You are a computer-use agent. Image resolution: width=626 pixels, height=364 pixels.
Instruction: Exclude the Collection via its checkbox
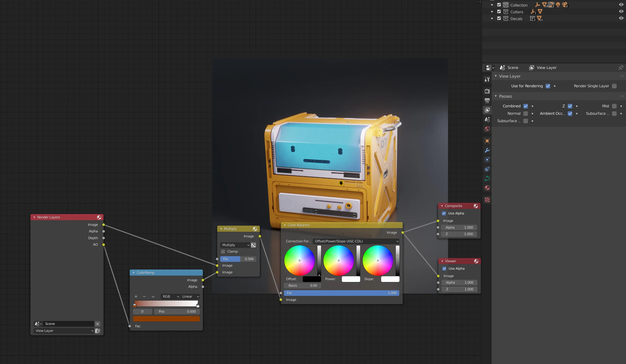tap(499, 5)
